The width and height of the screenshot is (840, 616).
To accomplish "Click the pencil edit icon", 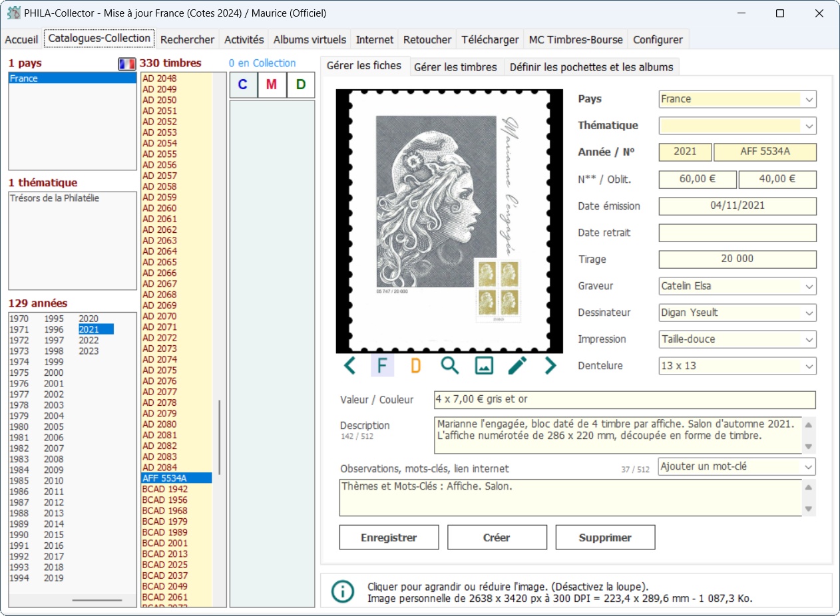I will (x=517, y=365).
